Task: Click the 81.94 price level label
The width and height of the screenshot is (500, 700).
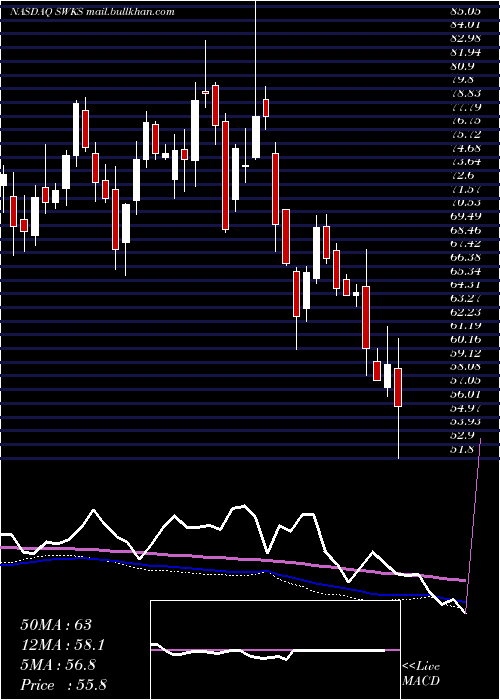Action: click(466, 53)
